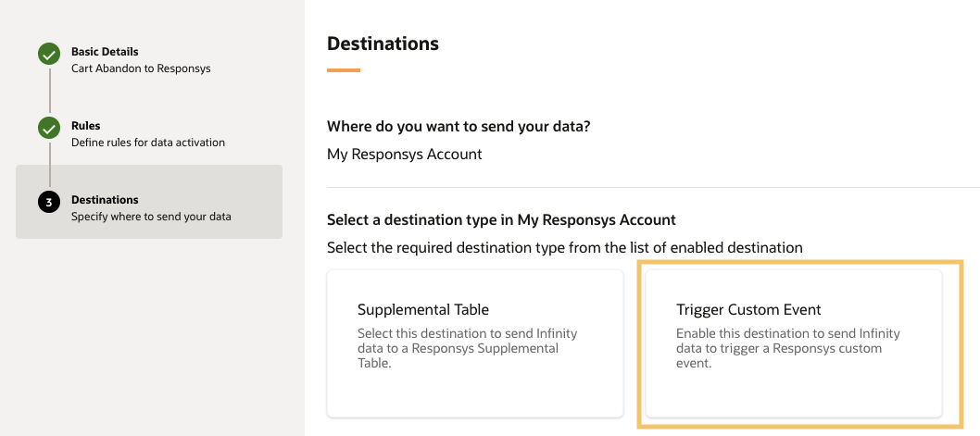Click the Destinations page heading
The width and height of the screenshot is (980, 436).
(x=383, y=44)
